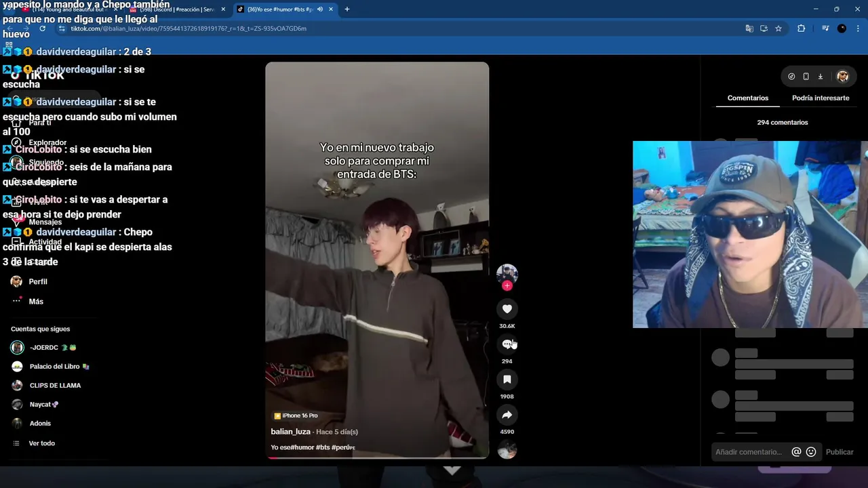This screenshot has width=868, height=488.
Task: Click the Publicar button
Action: pyautogui.click(x=840, y=452)
